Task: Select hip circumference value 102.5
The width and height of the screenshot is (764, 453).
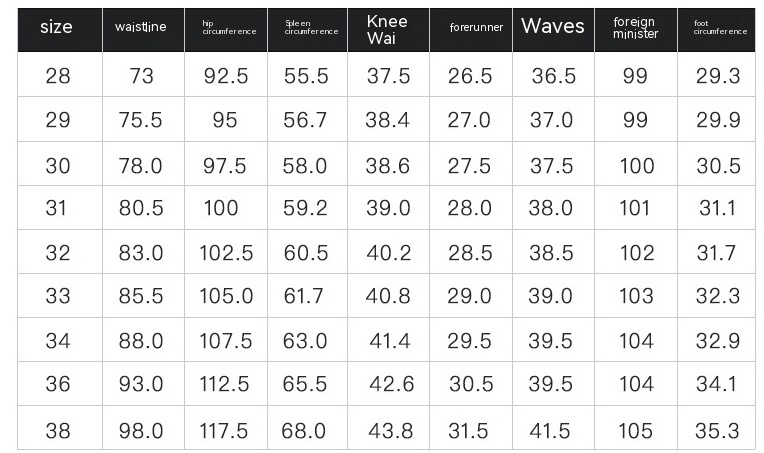Action: pyautogui.click(x=225, y=253)
